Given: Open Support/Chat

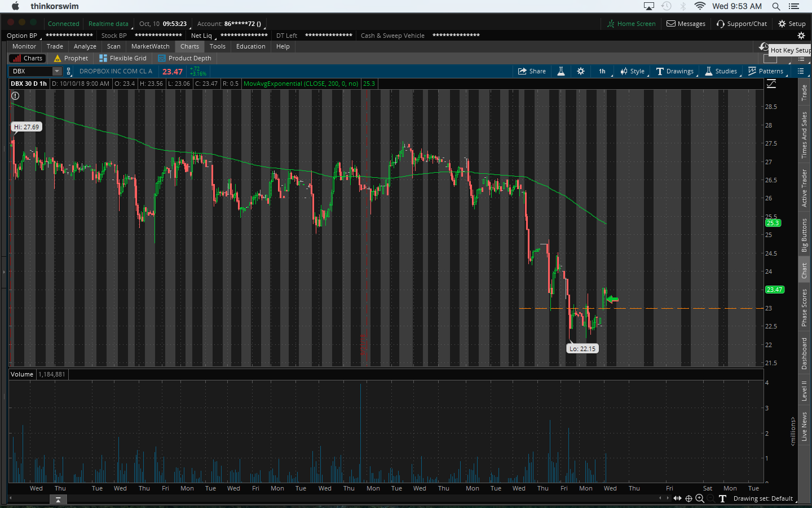Looking at the screenshot, I should click(742, 24).
